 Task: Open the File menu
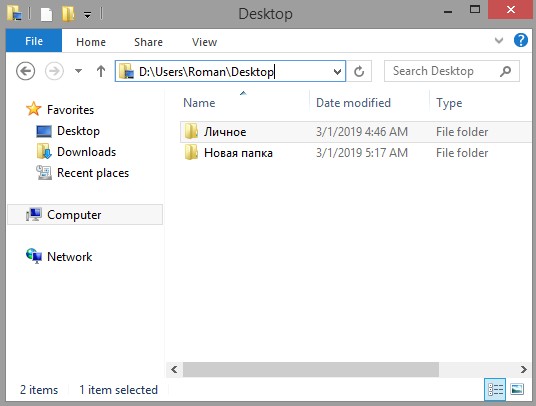tap(34, 41)
